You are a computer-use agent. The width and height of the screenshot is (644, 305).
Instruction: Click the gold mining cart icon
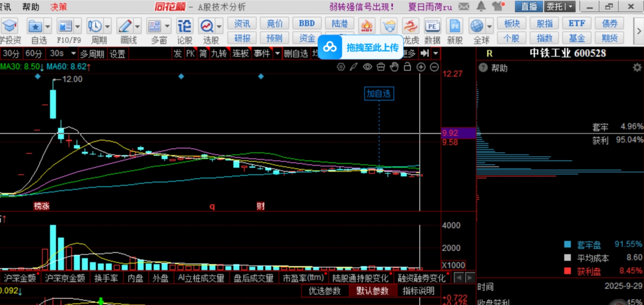(389, 26)
